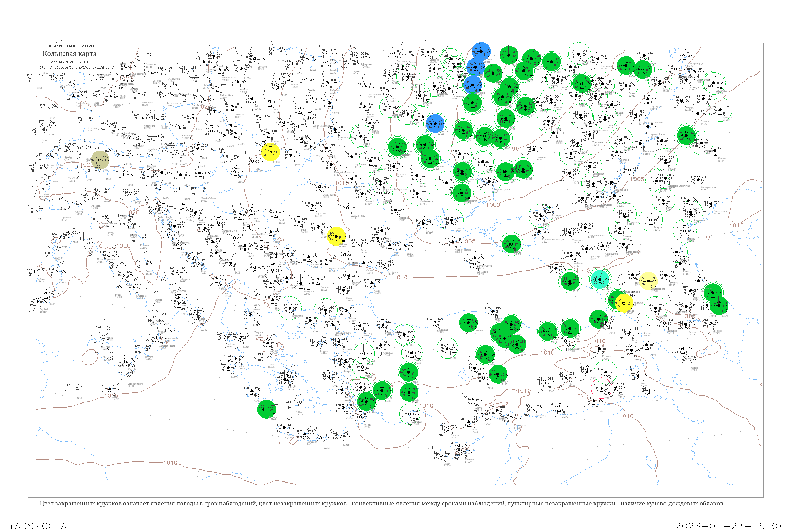
Task: Click the 'QBSF98 UAOL 231200' header code
Action: [71, 46]
